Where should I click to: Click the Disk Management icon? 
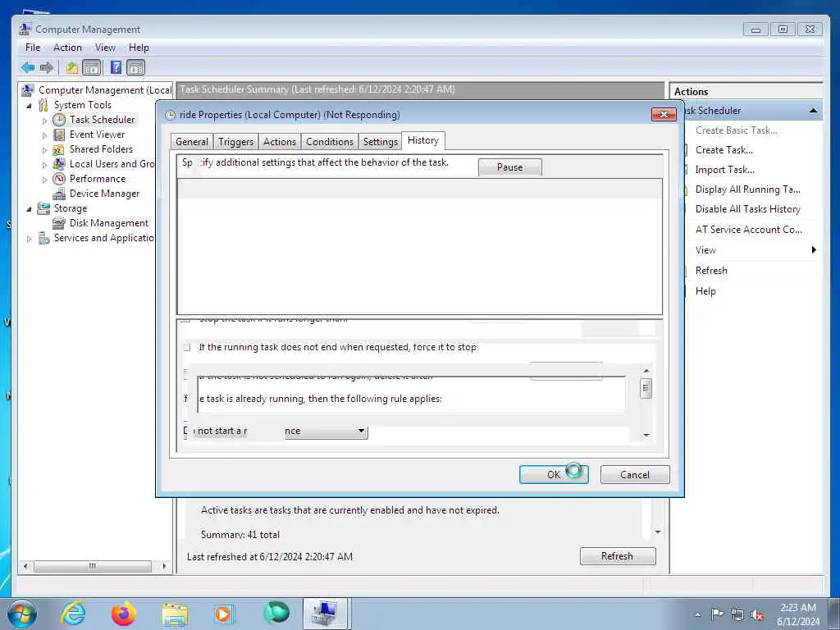59,223
